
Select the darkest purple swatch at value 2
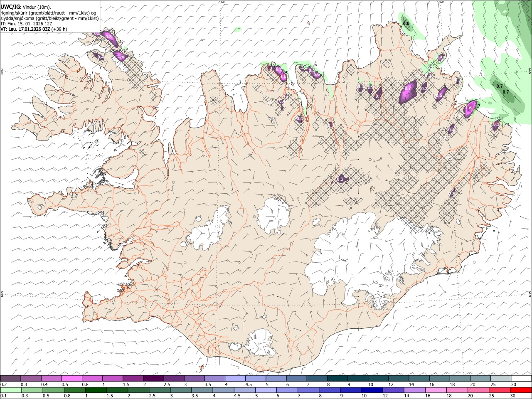[153, 379]
